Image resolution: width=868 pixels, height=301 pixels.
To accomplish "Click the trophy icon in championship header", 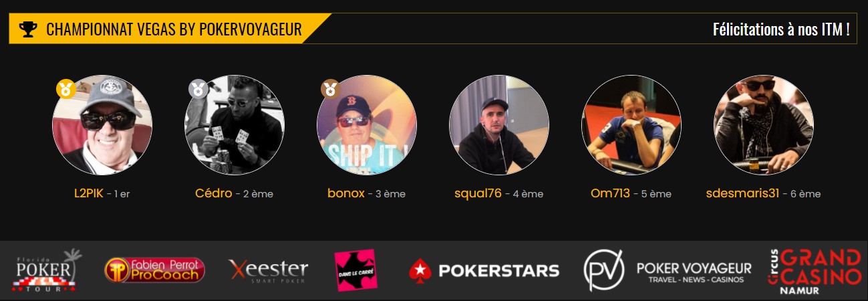I will pos(28,29).
